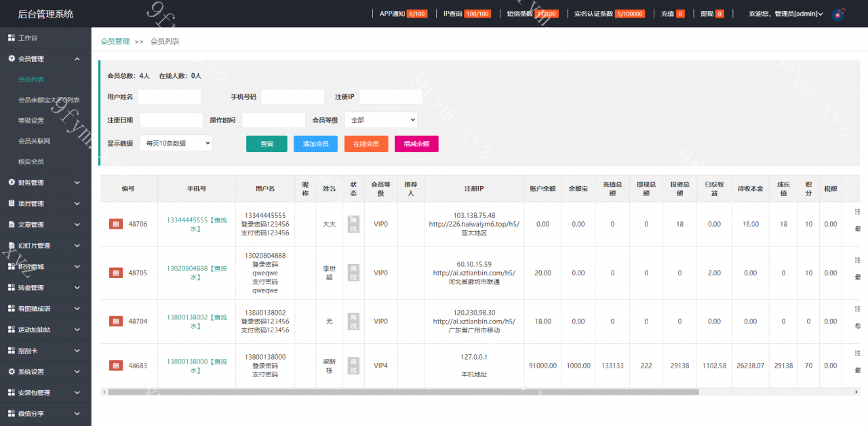Delete member 48683 with red 删 button

(116, 366)
